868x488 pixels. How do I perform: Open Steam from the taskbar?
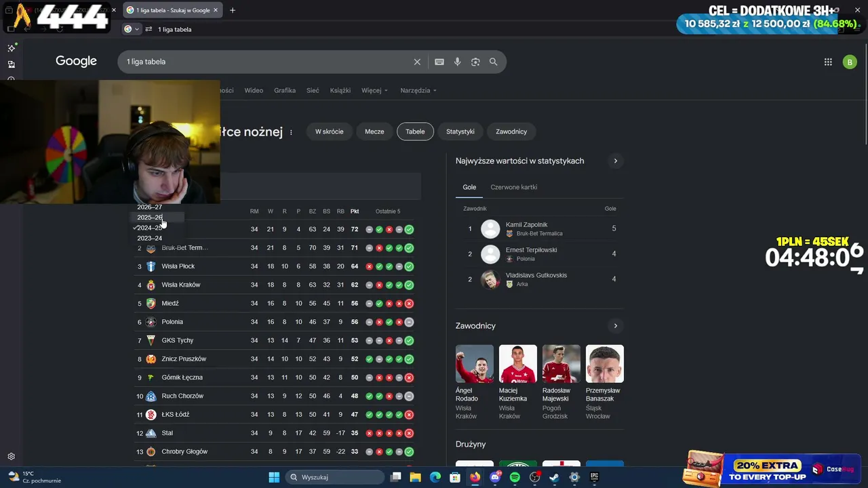[x=555, y=477]
